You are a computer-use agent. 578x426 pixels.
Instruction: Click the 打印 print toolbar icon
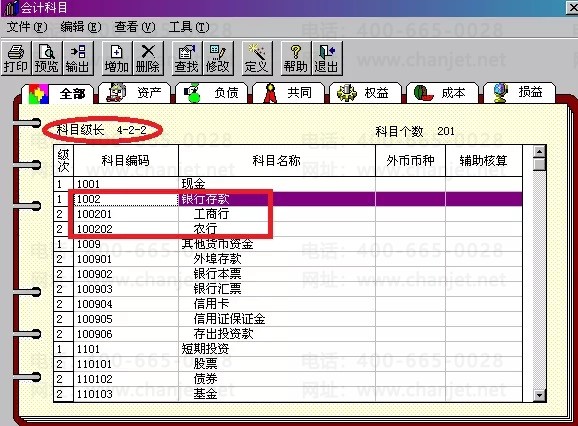click(16, 58)
